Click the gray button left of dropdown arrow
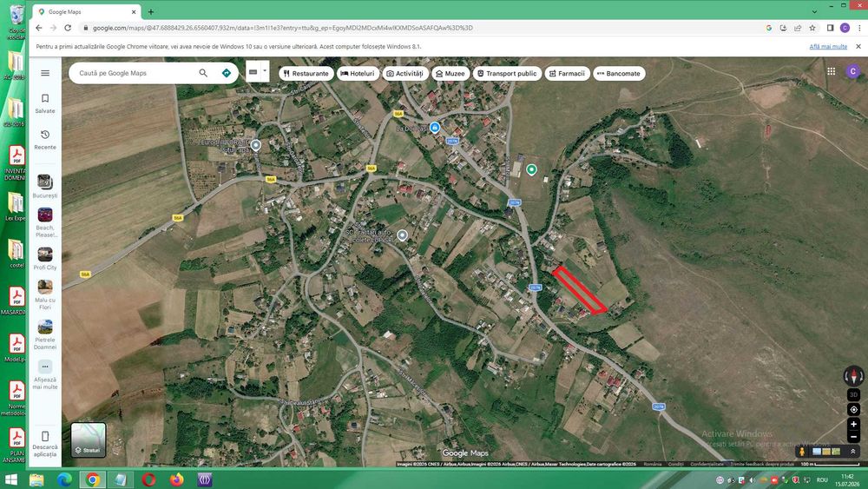 tap(253, 71)
